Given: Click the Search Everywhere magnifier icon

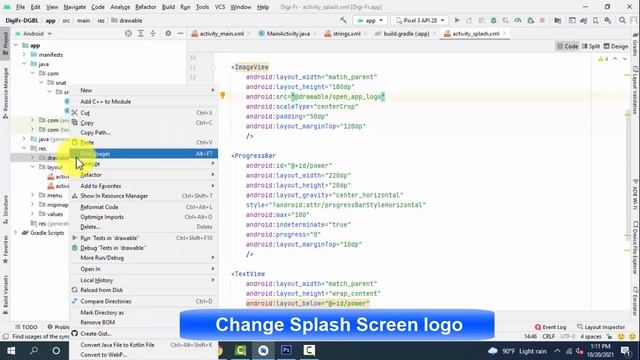Looking at the screenshot, I should (622, 20).
